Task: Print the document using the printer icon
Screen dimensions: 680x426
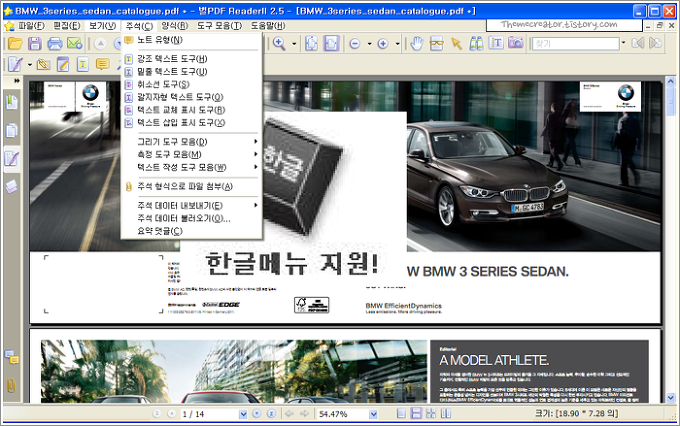Action: (55, 43)
